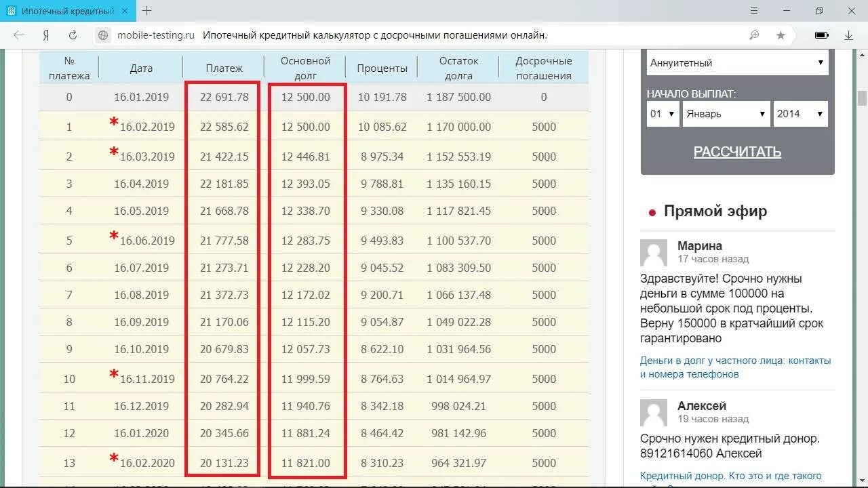Click payment value 21 422.15

click(x=224, y=157)
